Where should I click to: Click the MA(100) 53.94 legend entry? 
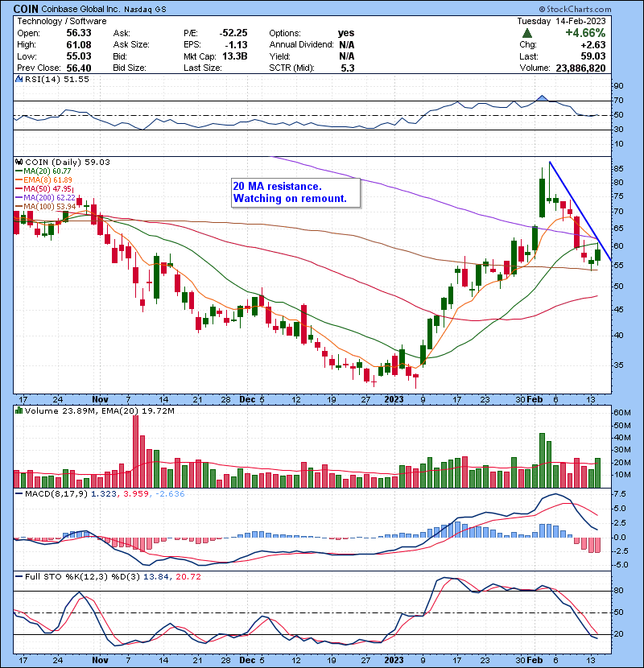click(x=46, y=207)
